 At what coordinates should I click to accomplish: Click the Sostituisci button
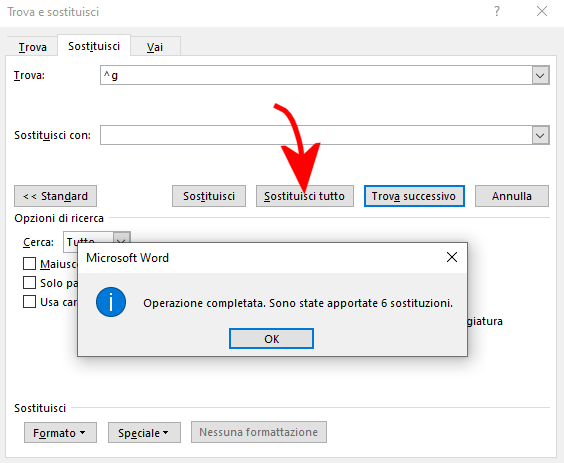tap(209, 196)
